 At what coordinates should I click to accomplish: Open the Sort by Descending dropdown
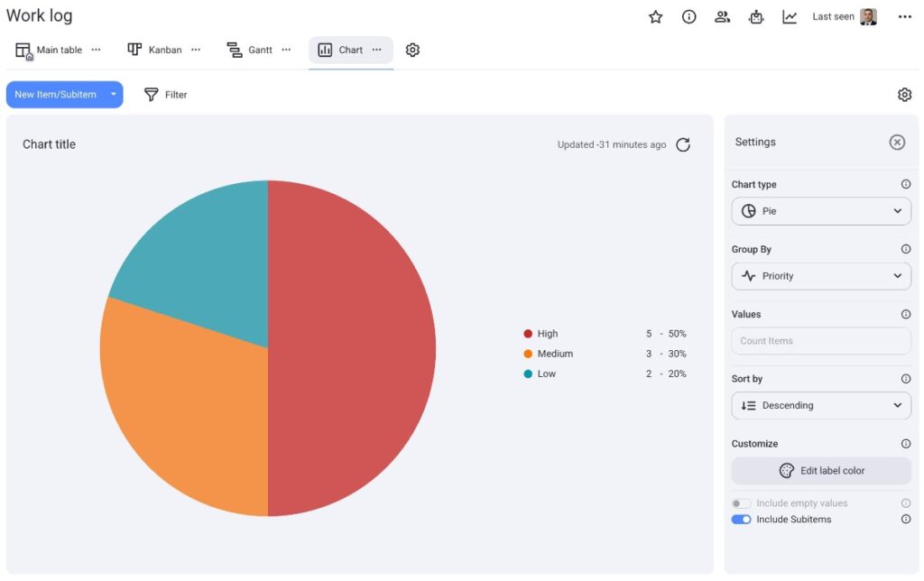[x=821, y=406]
